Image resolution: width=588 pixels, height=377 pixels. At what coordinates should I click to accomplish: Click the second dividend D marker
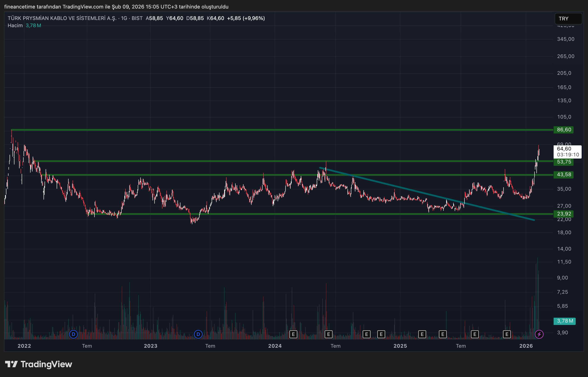pos(198,334)
